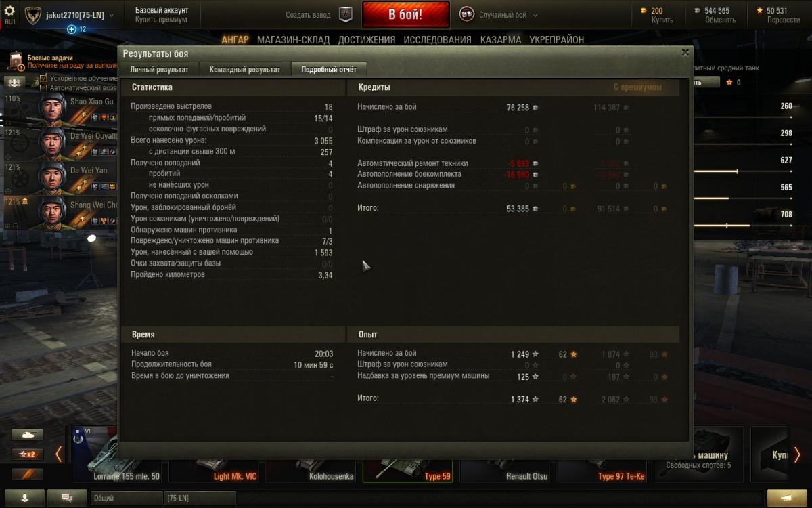Image resolution: width=812 pixels, height=508 pixels.
Task: Open the Личный результат tab
Action: point(160,69)
